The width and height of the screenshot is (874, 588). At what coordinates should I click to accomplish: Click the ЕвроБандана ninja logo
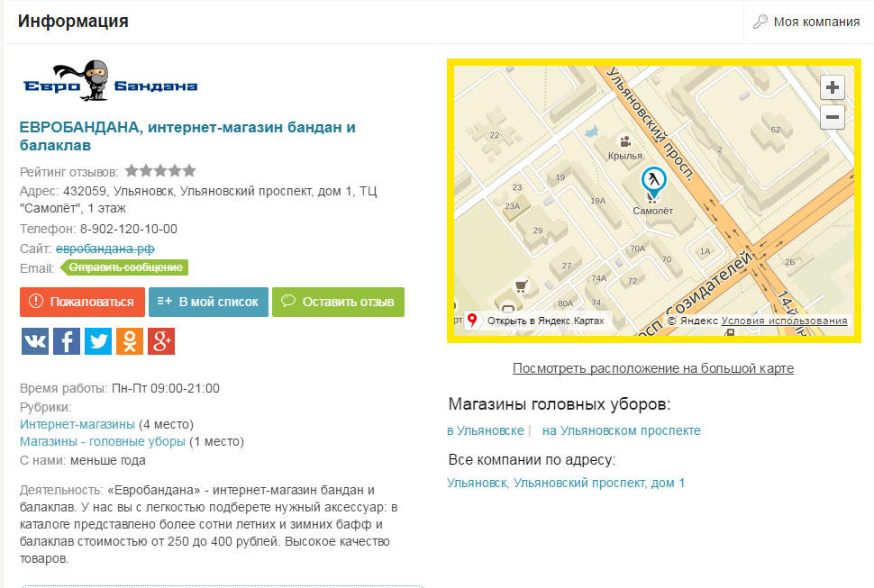tap(110, 81)
